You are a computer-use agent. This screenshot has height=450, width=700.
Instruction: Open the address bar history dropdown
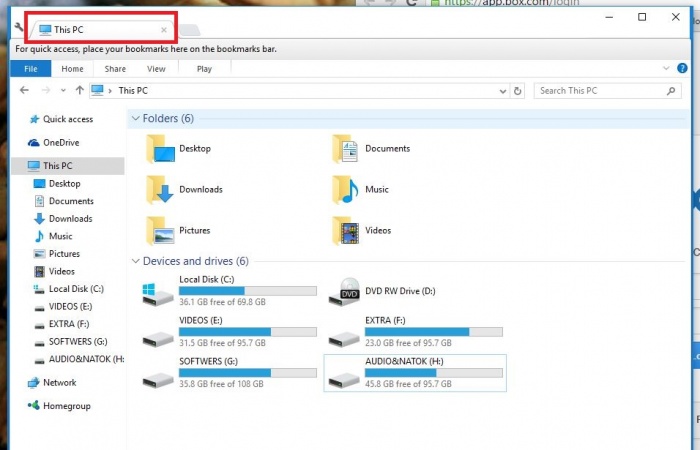pyautogui.click(x=503, y=91)
